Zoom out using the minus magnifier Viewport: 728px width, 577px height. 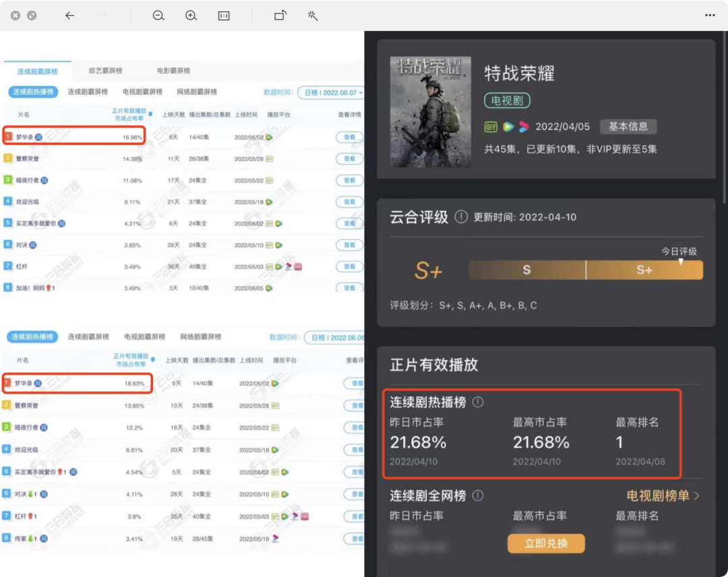click(x=158, y=16)
